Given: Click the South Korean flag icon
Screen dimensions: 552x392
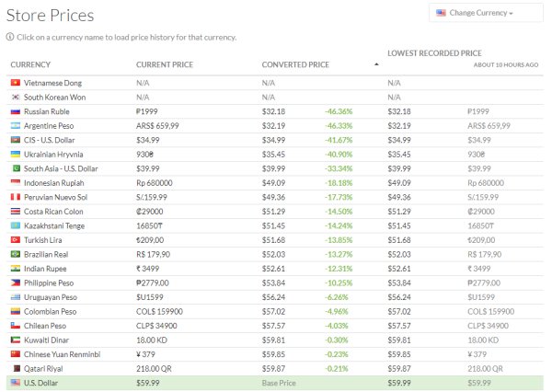Looking at the screenshot, I should pos(15,97).
